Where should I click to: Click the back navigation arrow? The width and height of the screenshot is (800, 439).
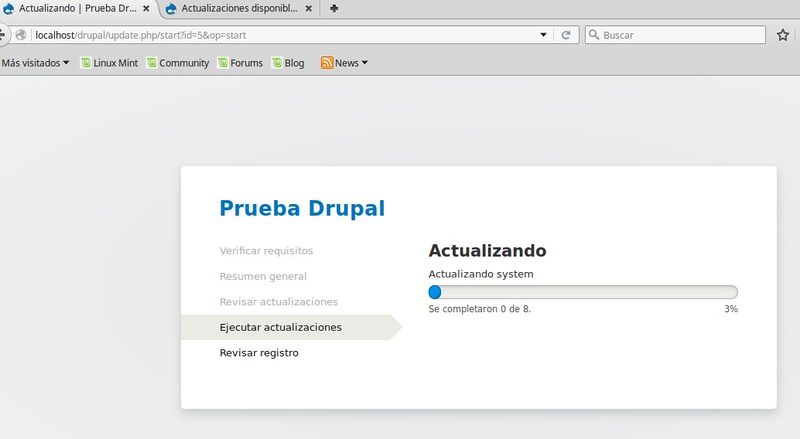click(x=2, y=35)
